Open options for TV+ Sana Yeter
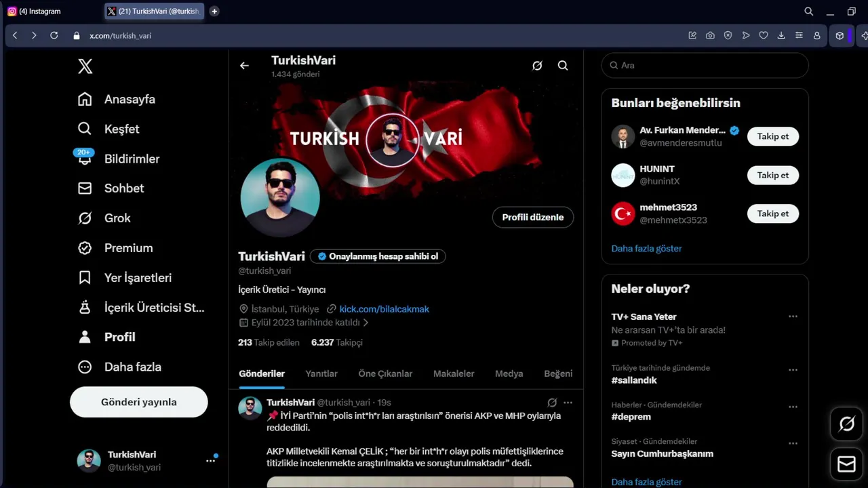 pyautogui.click(x=793, y=317)
